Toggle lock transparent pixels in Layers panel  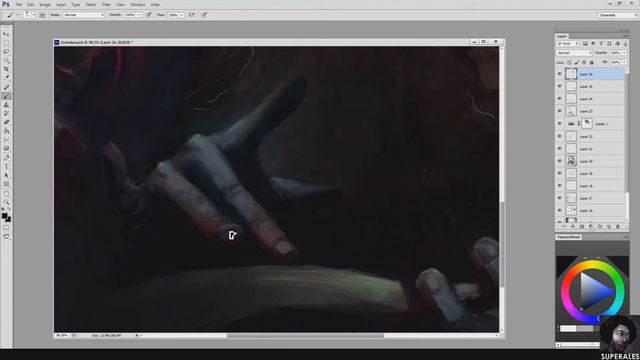(569, 62)
